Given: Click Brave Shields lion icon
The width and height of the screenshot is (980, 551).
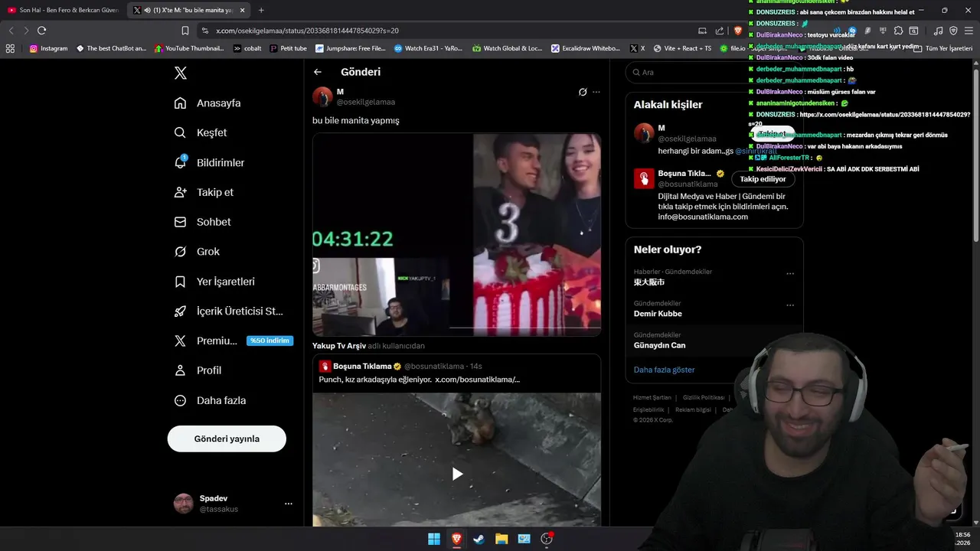Looking at the screenshot, I should (x=738, y=31).
